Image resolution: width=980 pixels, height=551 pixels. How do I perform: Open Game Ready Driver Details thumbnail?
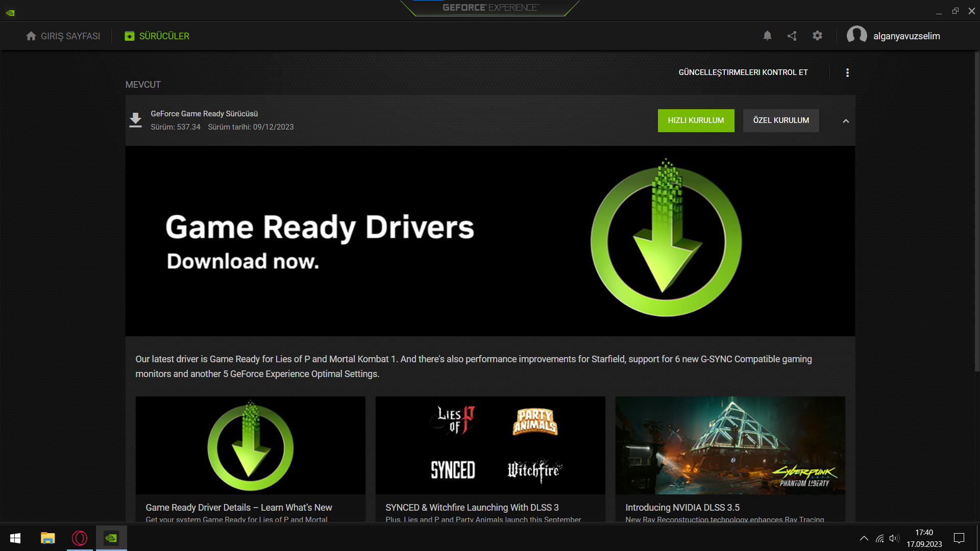tap(250, 445)
